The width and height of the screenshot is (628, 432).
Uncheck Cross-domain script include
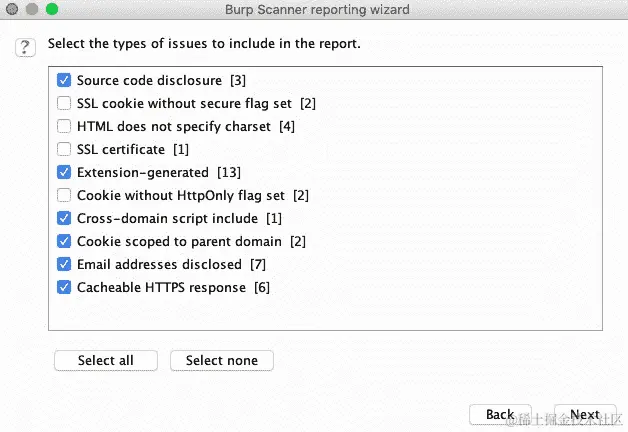tap(64, 218)
